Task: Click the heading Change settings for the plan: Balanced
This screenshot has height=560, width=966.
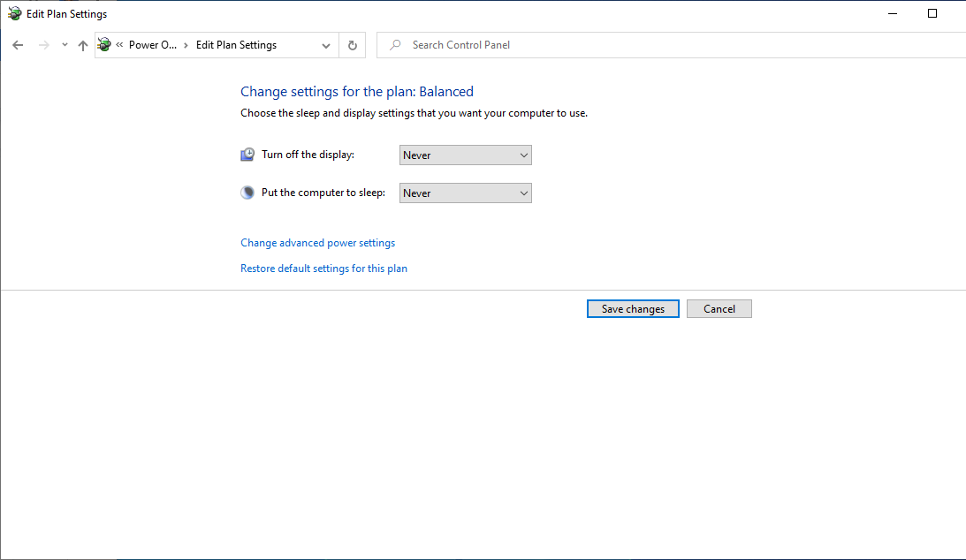Action: coord(357,92)
